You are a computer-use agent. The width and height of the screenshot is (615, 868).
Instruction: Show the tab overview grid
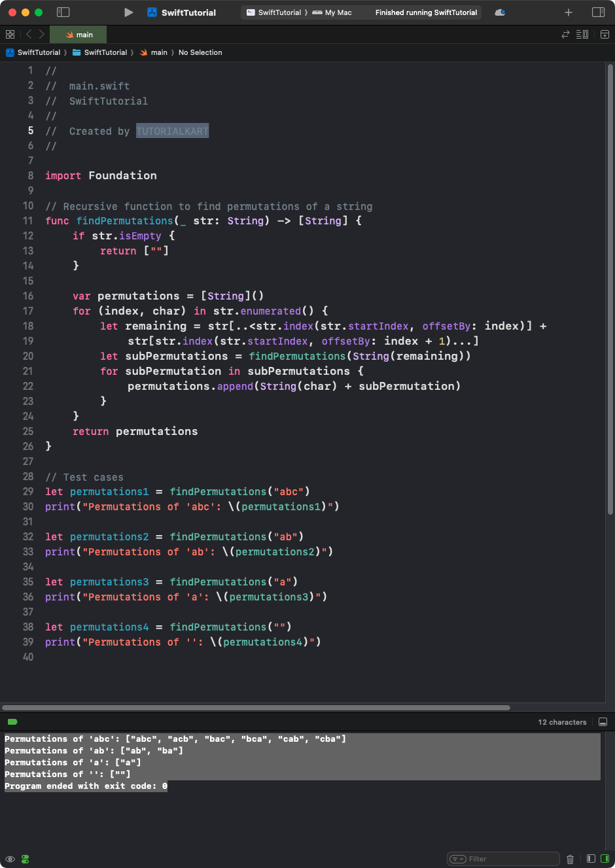[x=9, y=34]
